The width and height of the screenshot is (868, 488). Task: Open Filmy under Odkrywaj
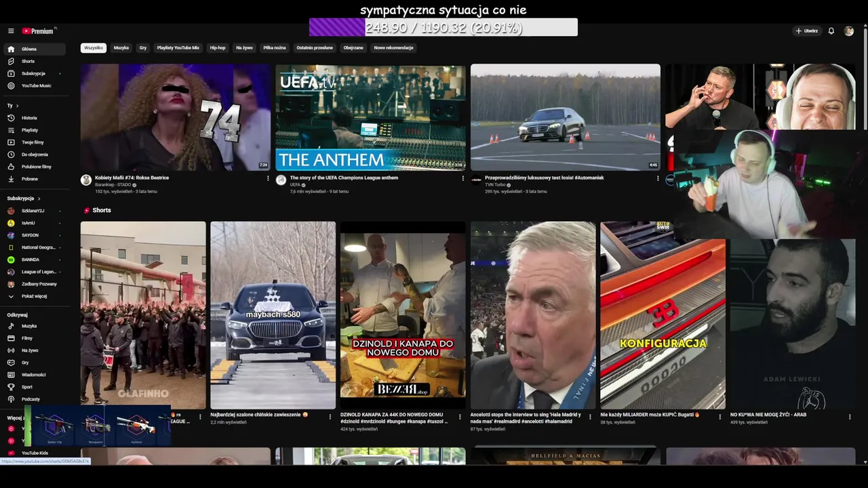[x=35, y=338]
